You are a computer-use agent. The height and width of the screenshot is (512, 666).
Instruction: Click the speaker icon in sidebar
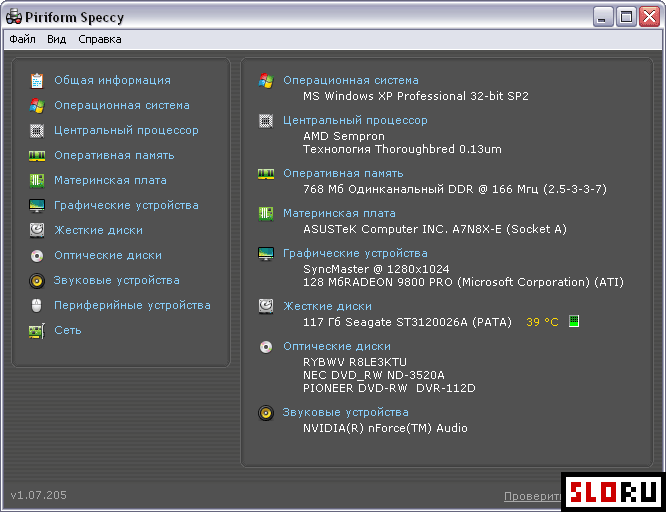37,281
